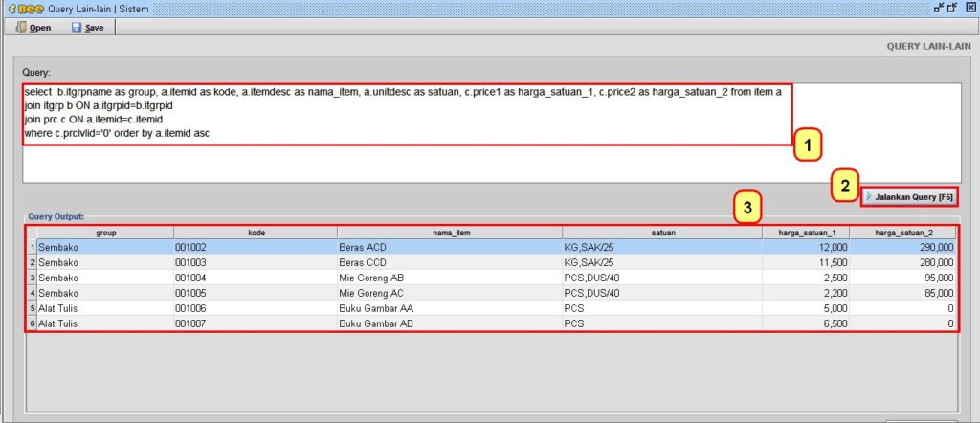Screen dimensions: 980x423
Task: Click the minimize internal window icon
Action: pyautogui.click(x=939, y=8)
